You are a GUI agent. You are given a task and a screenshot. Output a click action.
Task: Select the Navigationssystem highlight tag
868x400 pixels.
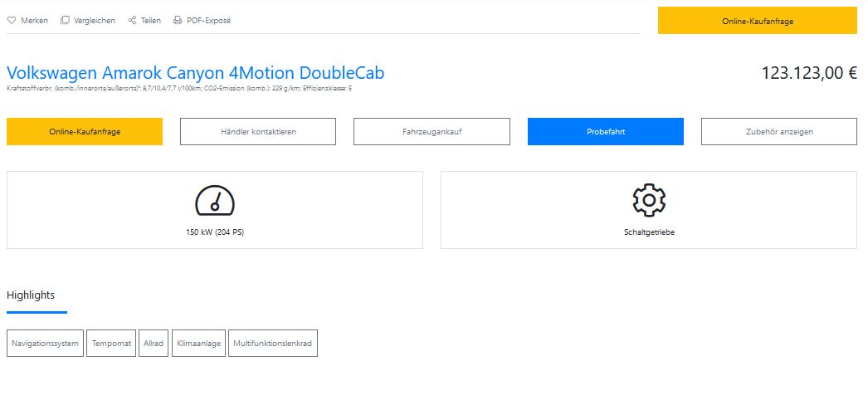(45, 344)
